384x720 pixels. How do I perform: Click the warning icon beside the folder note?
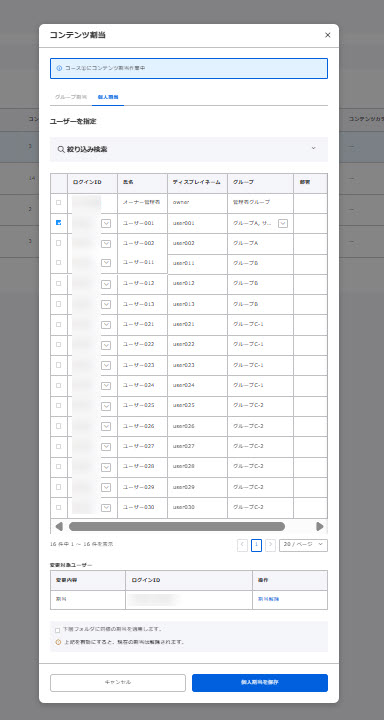point(58,642)
